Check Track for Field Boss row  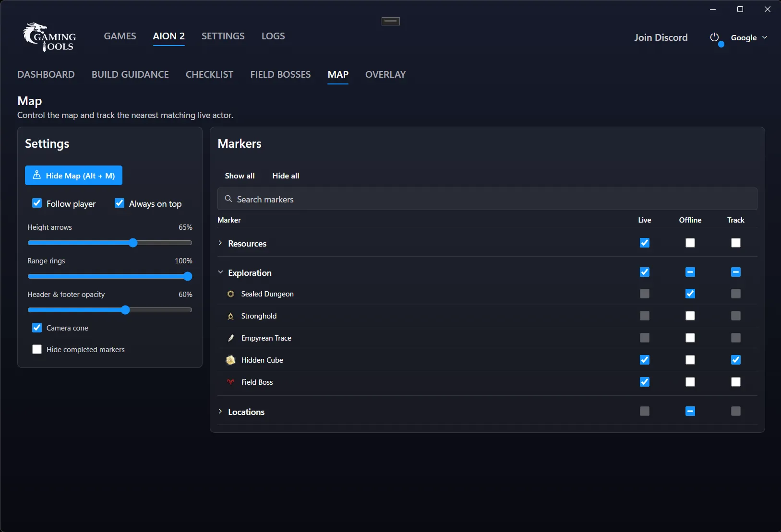click(x=736, y=382)
